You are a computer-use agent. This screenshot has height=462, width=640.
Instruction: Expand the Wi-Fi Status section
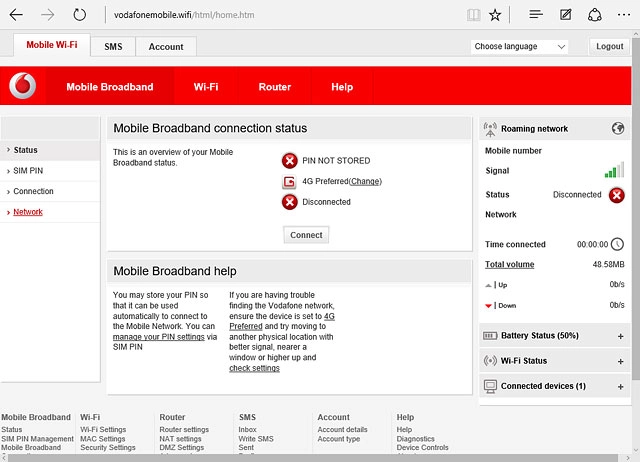click(x=620, y=361)
